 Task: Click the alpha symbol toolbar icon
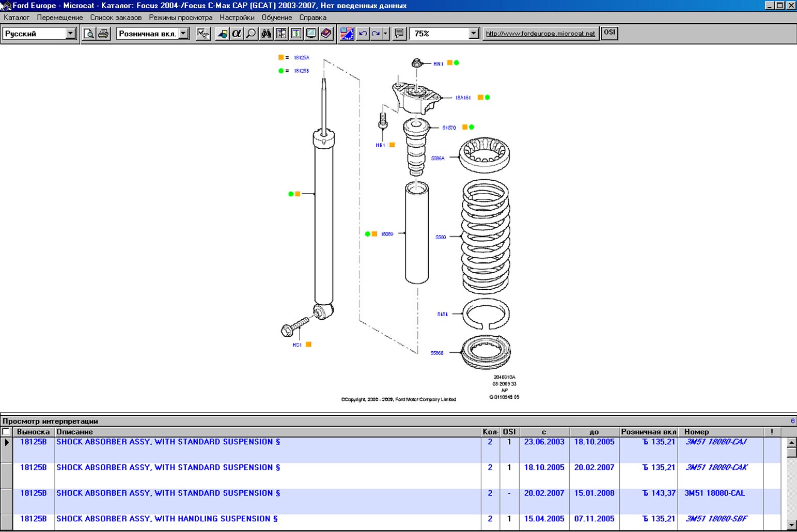(x=237, y=34)
